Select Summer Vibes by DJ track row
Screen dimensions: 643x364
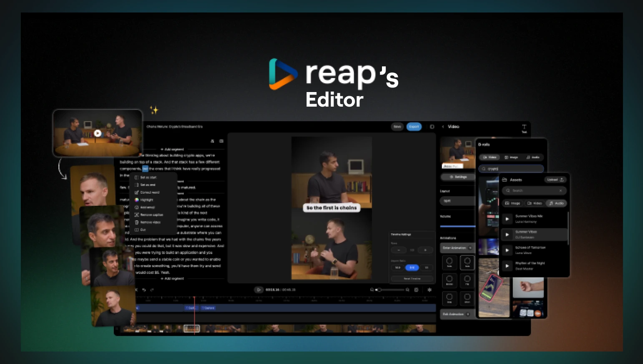534,234
